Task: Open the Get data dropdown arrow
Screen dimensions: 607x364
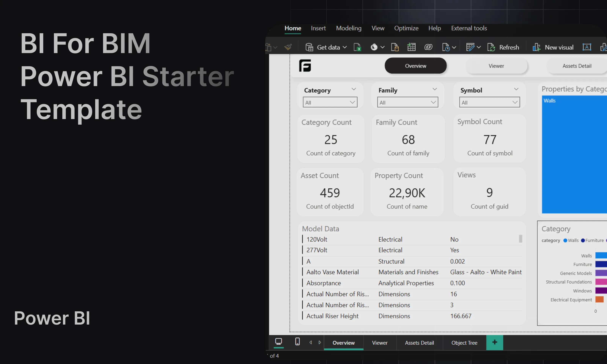Action: pos(345,47)
